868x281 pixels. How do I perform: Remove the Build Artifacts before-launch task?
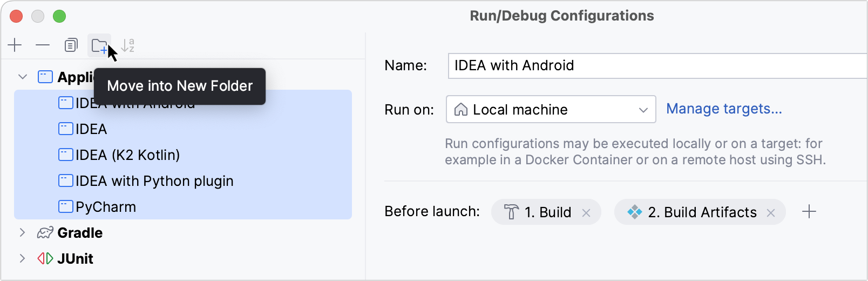pyautogui.click(x=771, y=213)
